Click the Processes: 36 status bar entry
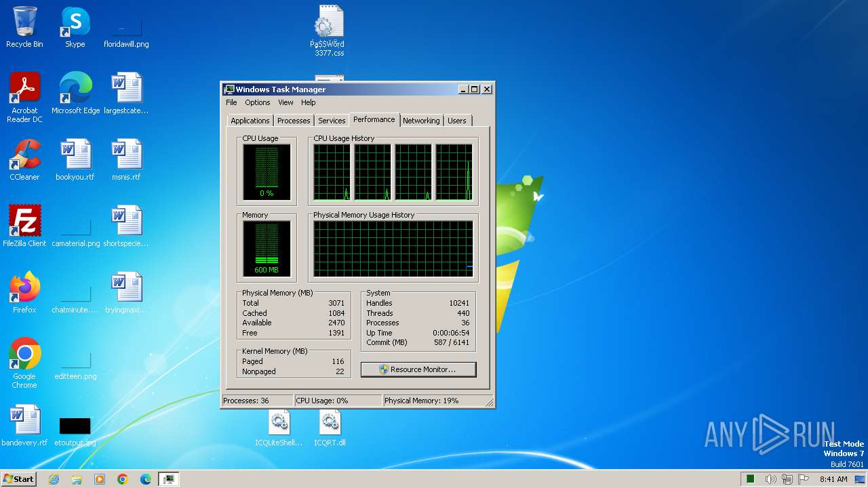This screenshot has width=868, height=488. tap(258, 401)
